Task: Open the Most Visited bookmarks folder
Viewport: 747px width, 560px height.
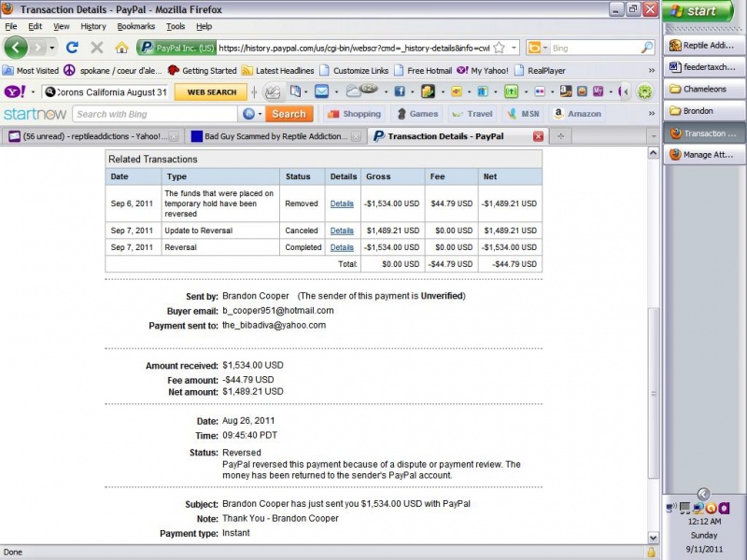Action: pyautogui.click(x=31, y=71)
